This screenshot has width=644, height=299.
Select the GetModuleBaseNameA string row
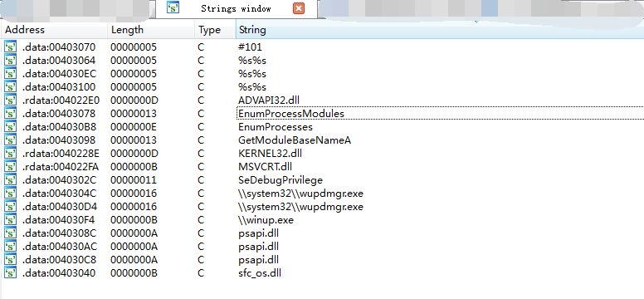pos(295,140)
